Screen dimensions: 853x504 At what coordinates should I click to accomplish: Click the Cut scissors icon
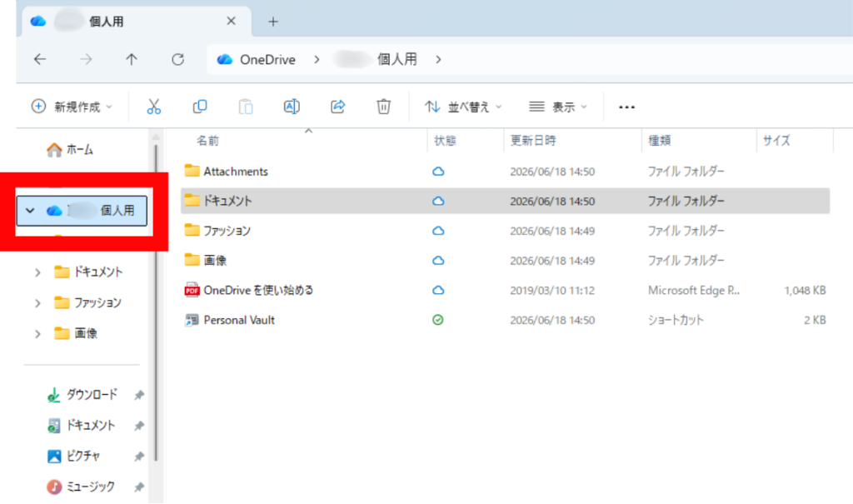coord(154,107)
